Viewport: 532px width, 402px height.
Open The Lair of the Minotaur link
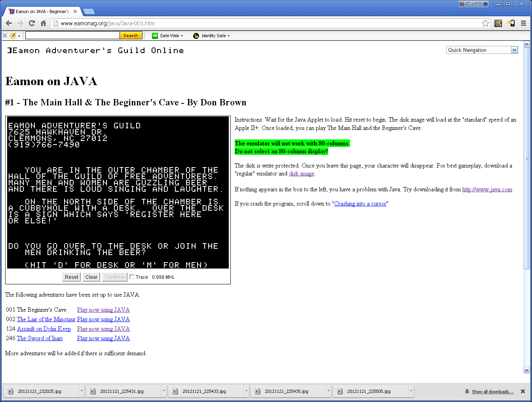point(46,319)
